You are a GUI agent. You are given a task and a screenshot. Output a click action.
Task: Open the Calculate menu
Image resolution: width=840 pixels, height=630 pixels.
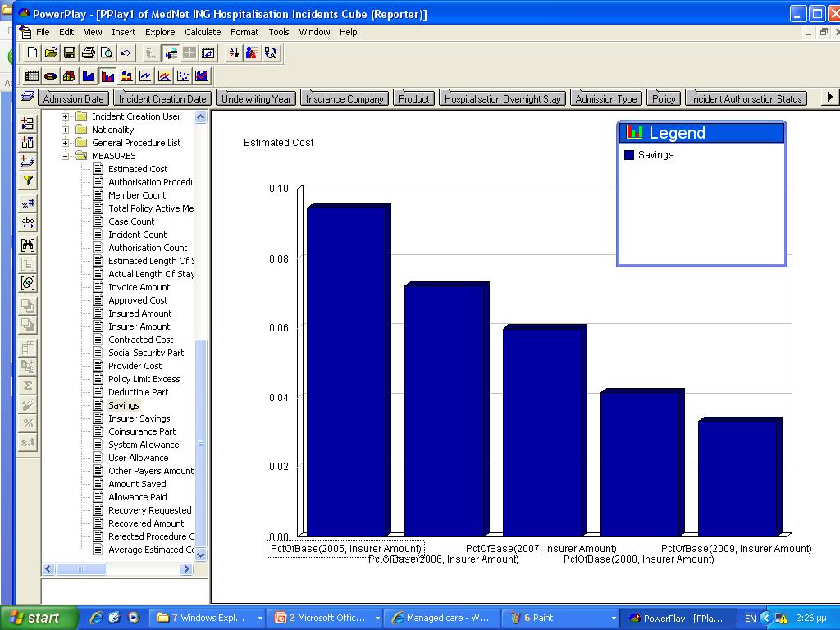click(203, 32)
